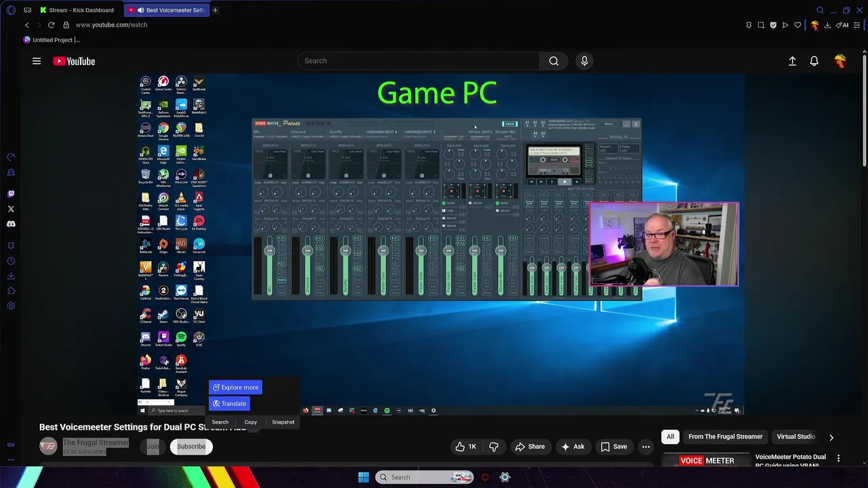
Task: Click the Ask AI sparkle button
Action: [572, 447]
